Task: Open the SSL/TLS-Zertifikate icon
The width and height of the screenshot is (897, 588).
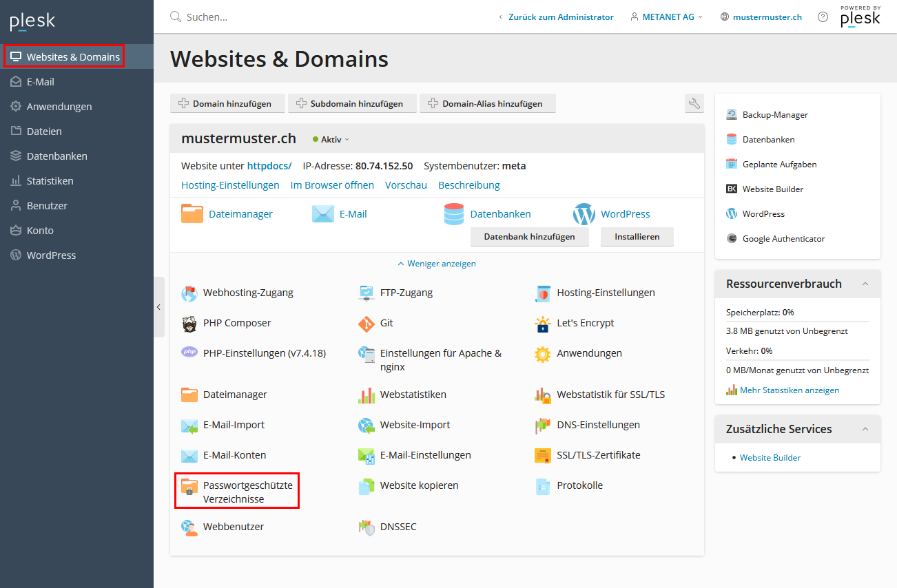Action: click(544, 456)
